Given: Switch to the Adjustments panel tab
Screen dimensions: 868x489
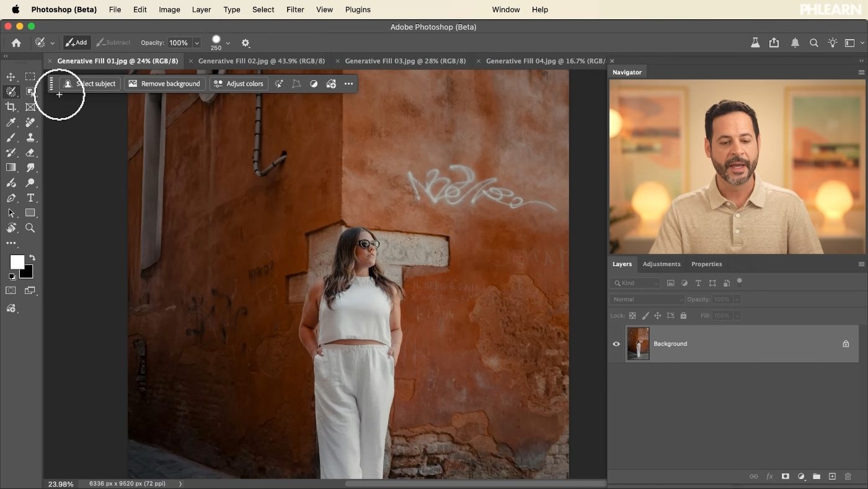Looking at the screenshot, I should coord(662,264).
